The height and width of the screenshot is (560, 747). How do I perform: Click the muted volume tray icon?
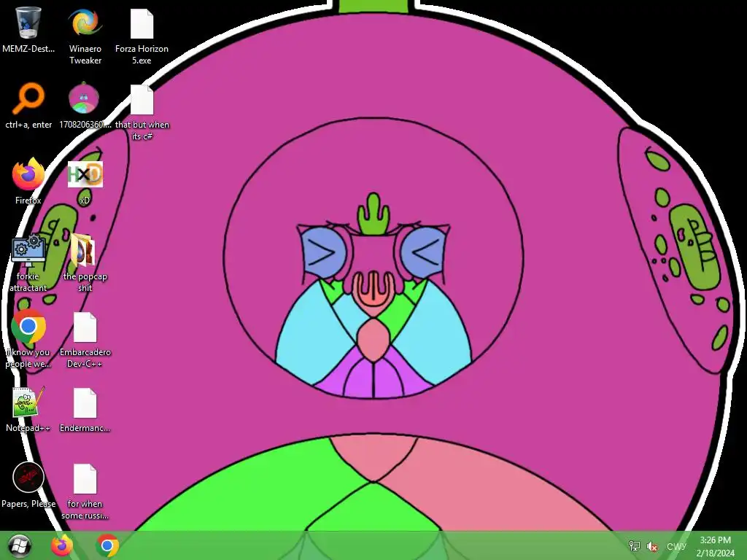(652, 546)
